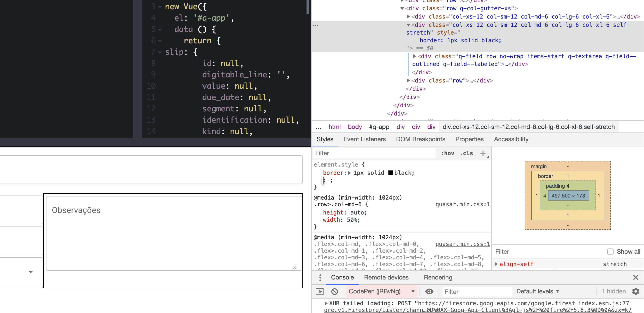Reveal the 1 hidden console message

point(613,291)
